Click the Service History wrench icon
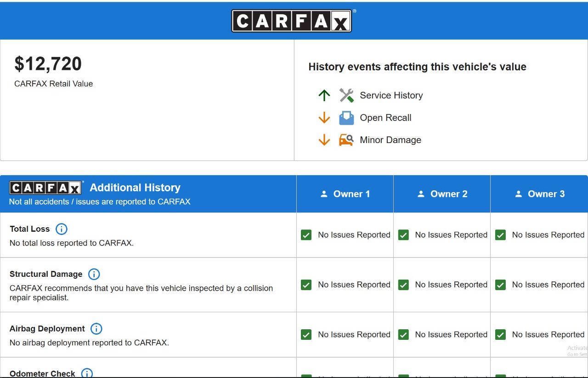Image resolution: width=588 pixels, height=378 pixels. [346, 95]
